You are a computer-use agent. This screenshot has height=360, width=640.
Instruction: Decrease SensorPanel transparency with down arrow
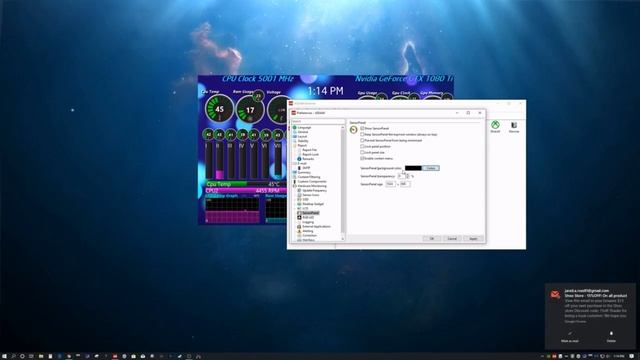click(x=407, y=177)
